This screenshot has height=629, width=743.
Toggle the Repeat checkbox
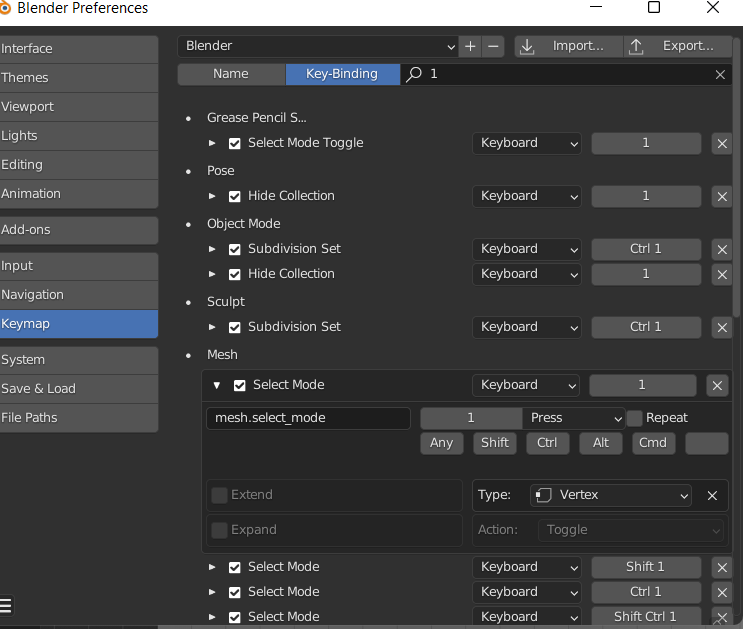634,418
